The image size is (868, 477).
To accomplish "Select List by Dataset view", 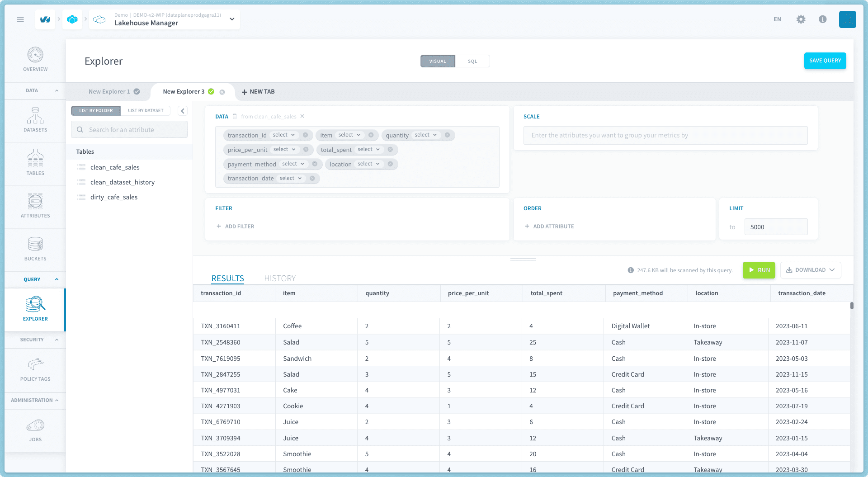I will 146,111.
